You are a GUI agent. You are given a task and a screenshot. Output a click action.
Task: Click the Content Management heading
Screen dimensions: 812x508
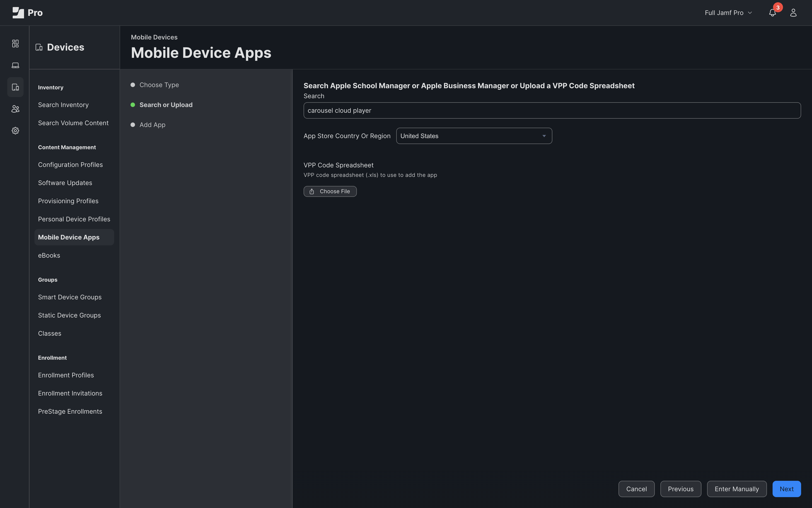click(67, 147)
